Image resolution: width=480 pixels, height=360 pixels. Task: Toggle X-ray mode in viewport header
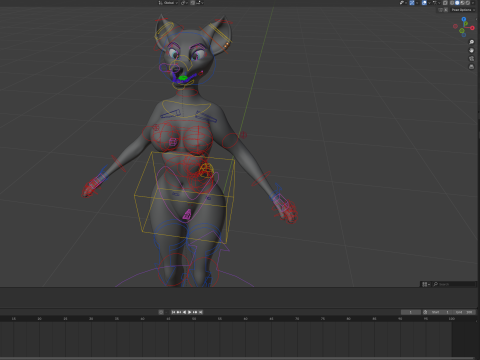445,3
